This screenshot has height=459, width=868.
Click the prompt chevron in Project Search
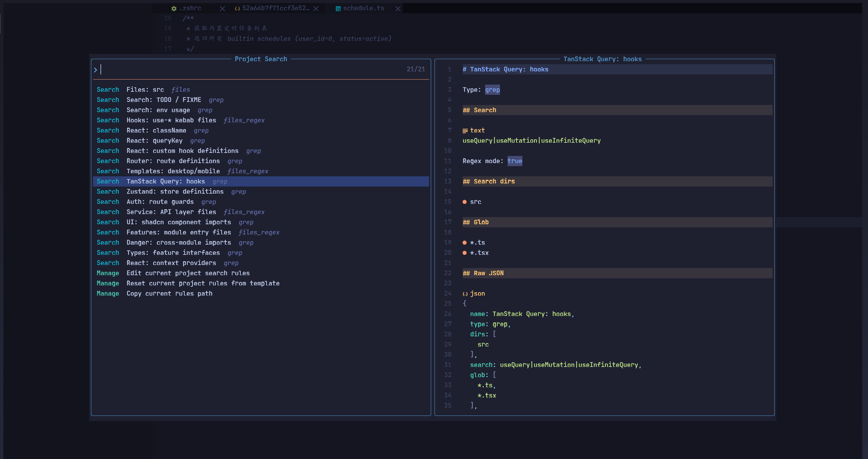(95, 70)
